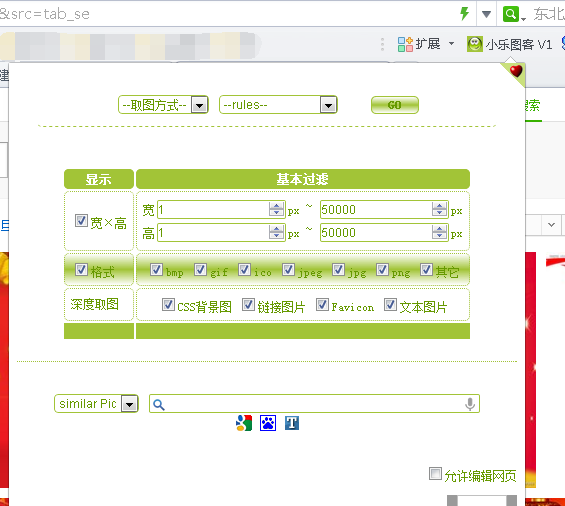The width and height of the screenshot is (565, 506).
Task: Click the red heart favorite icon
Action: [x=516, y=71]
